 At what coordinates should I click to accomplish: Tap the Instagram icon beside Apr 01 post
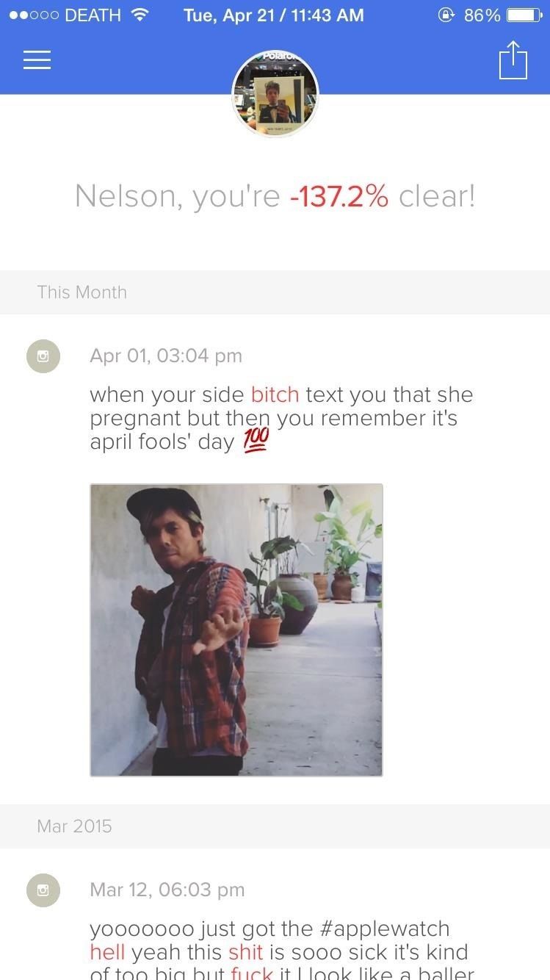pos(43,356)
